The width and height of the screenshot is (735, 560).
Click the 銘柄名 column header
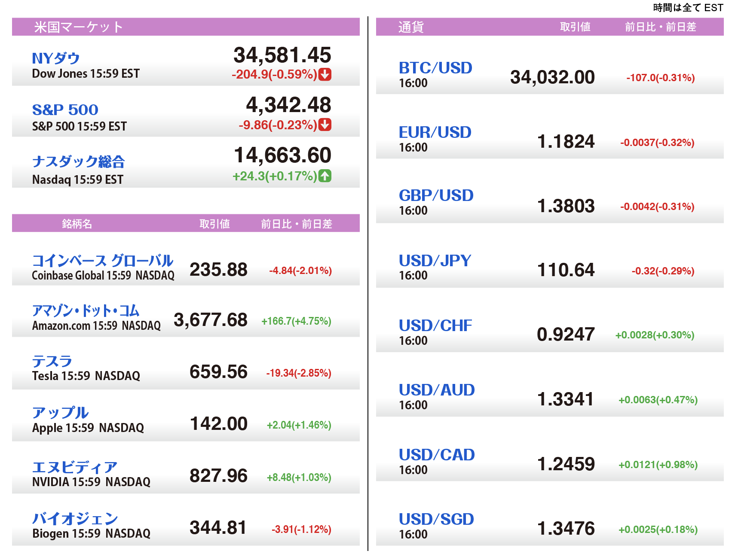click(77, 224)
